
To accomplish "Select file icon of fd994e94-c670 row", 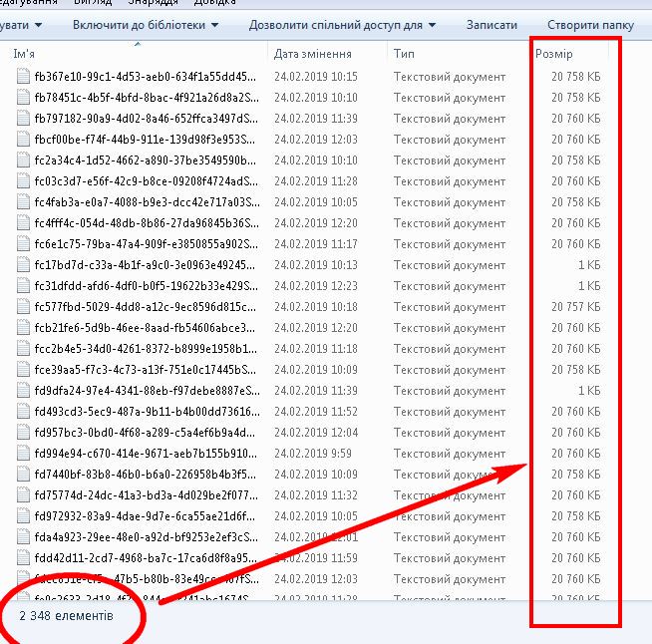I will click(23, 454).
